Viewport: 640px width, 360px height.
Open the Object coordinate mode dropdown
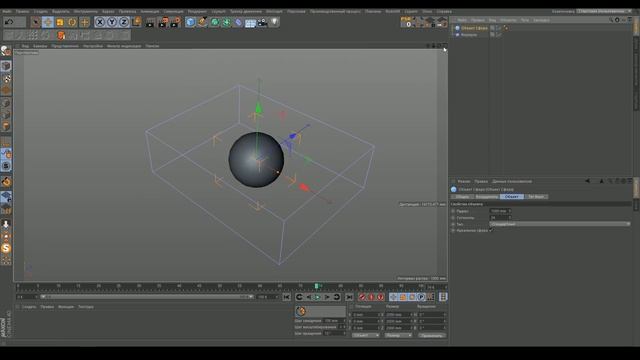tap(366, 336)
